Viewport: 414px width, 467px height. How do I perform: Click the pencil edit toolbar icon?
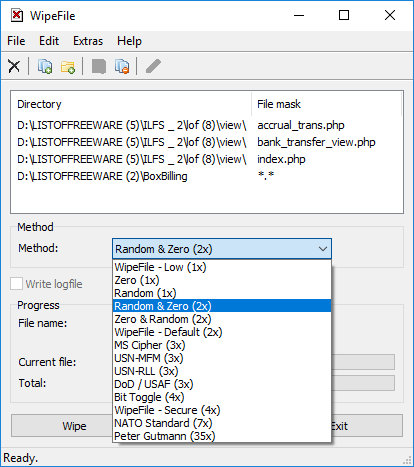tap(153, 66)
